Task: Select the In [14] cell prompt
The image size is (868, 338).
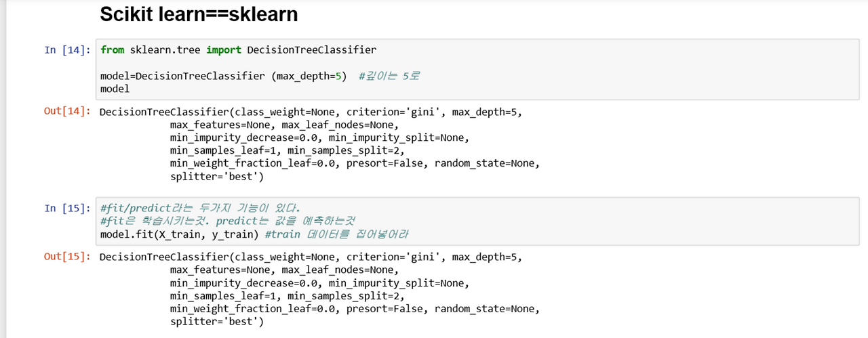Action: 66,50
